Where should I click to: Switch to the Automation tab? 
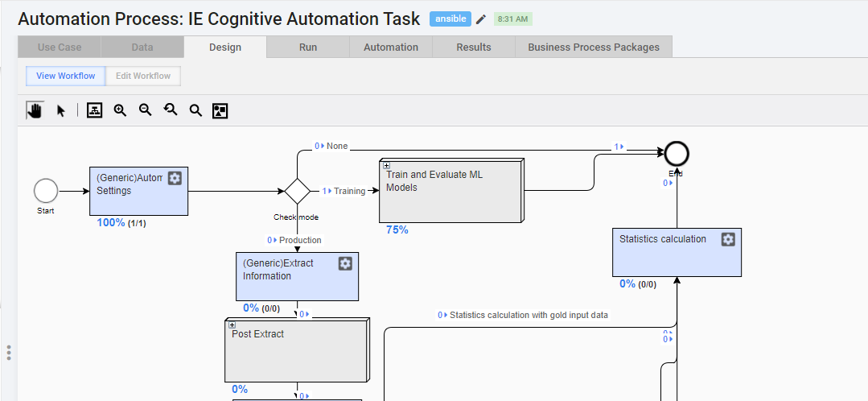391,47
